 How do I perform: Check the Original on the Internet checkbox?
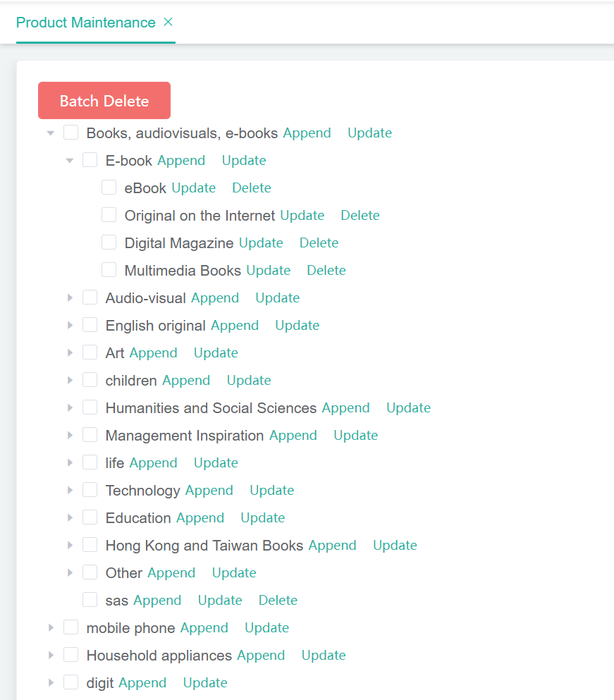click(109, 215)
